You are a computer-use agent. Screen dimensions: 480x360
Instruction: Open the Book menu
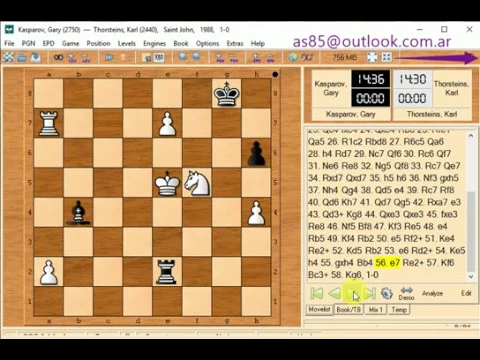click(x=181, y=43)
